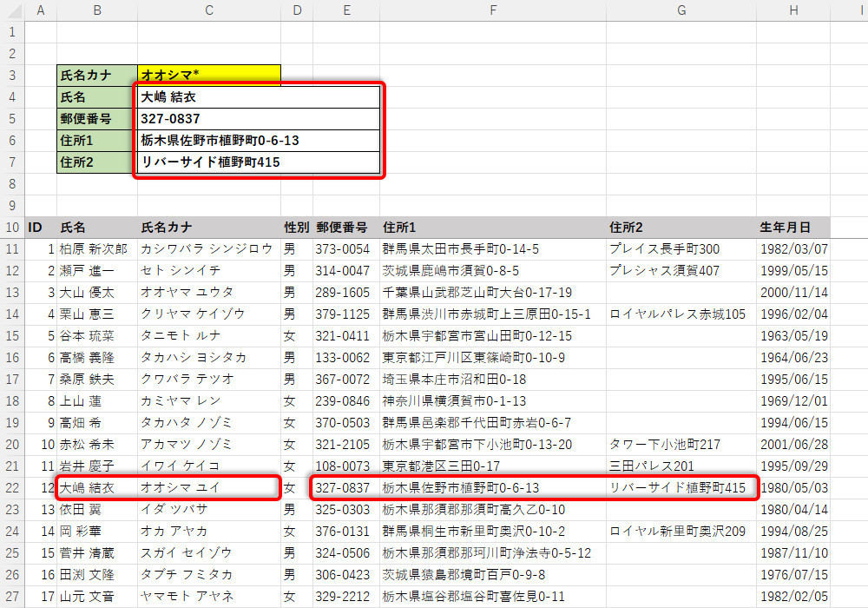
Task: Click the 生年月日 table header
Action: [793, 227]
